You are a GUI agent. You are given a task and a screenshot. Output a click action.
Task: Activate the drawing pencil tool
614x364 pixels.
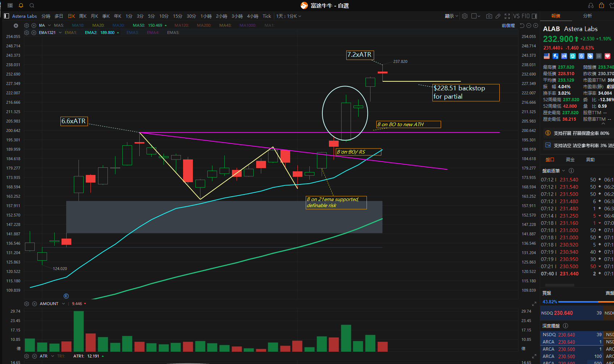[x=498, y=16]
